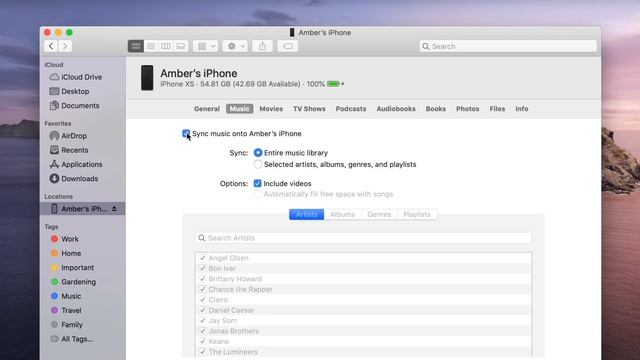Toggle Automatically fill free space with songs
The width and height of the screenshot is (640, 360).
point(257,194)
